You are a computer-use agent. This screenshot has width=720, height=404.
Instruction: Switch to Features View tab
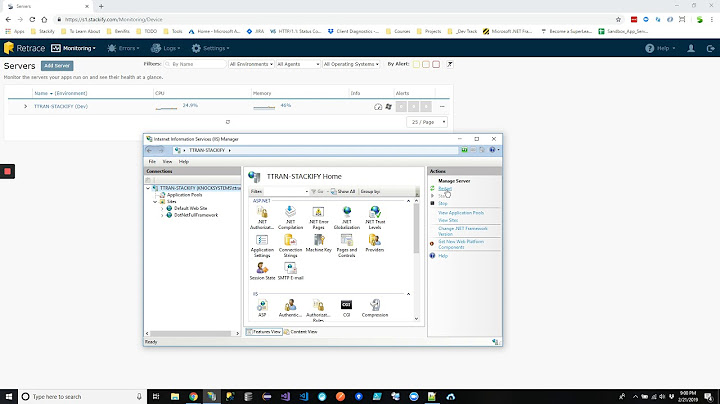pyautogui.click(x=264, y=331)
